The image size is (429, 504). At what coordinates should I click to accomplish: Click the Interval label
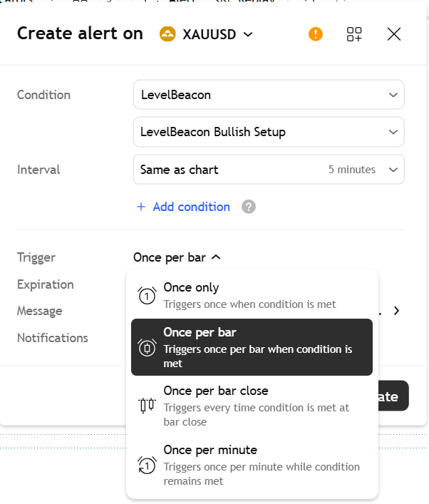click(x=38, y=170)
